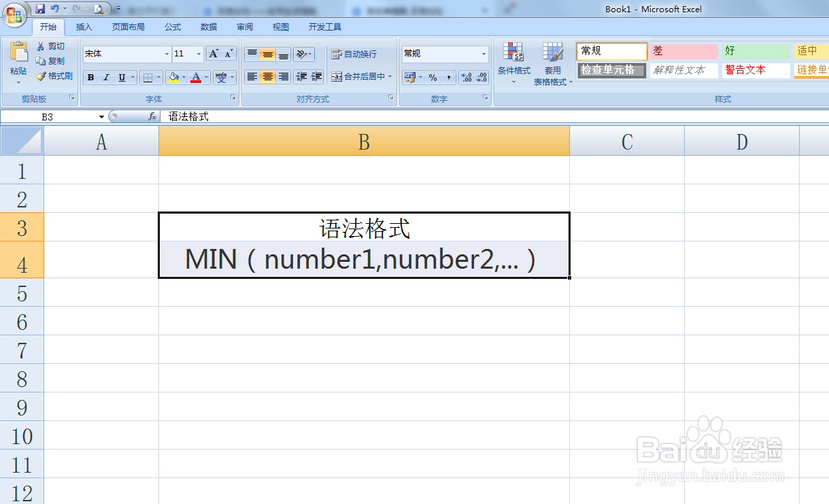829x504 pixels.
Task: Toggle underline formatting
Action: click(x=122, y=78)
